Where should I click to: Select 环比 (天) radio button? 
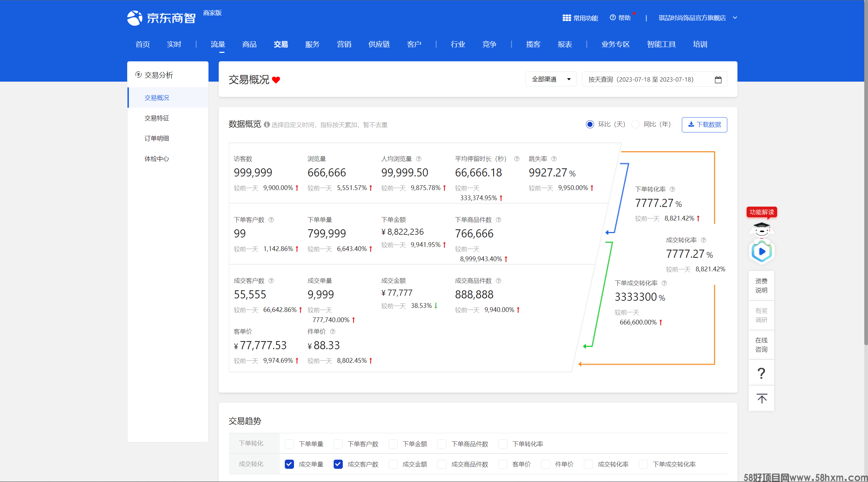point(590,124)
